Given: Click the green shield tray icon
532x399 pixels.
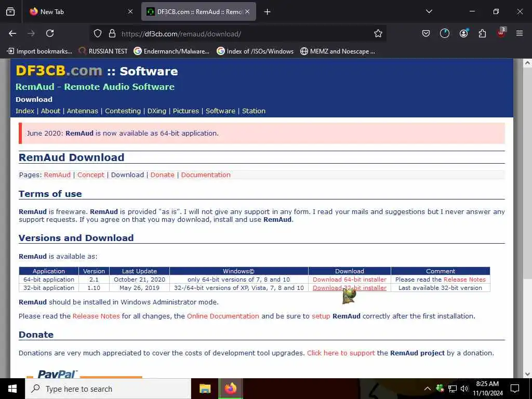Looking at the screenshot, I should point(440,389).
